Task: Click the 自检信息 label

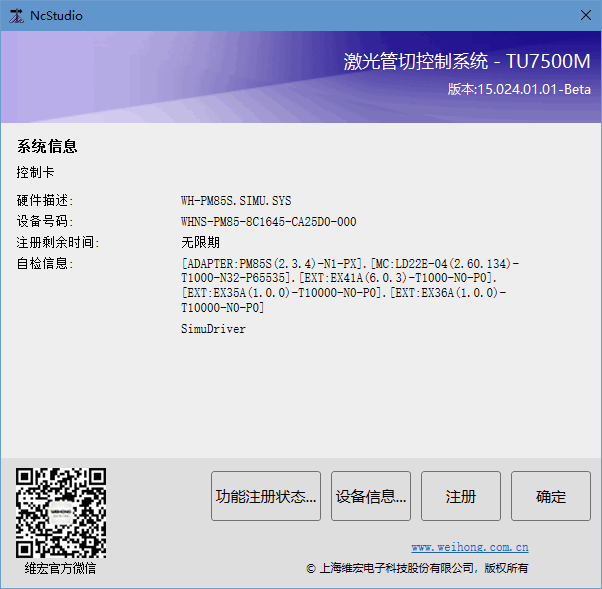Action: click(45, 263)
